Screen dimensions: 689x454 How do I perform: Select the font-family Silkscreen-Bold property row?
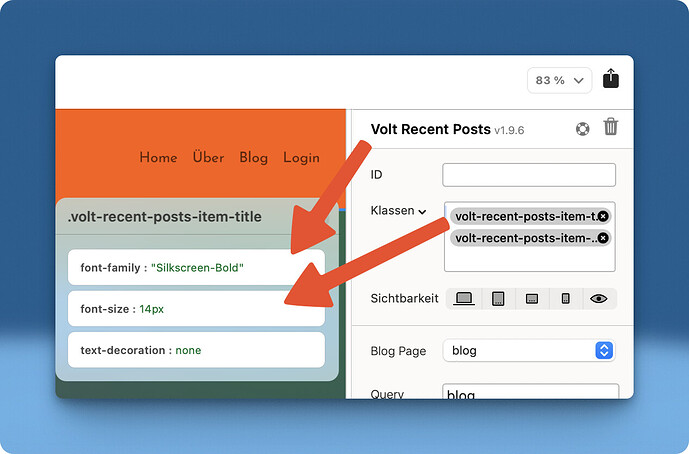(x=196, y=268)
